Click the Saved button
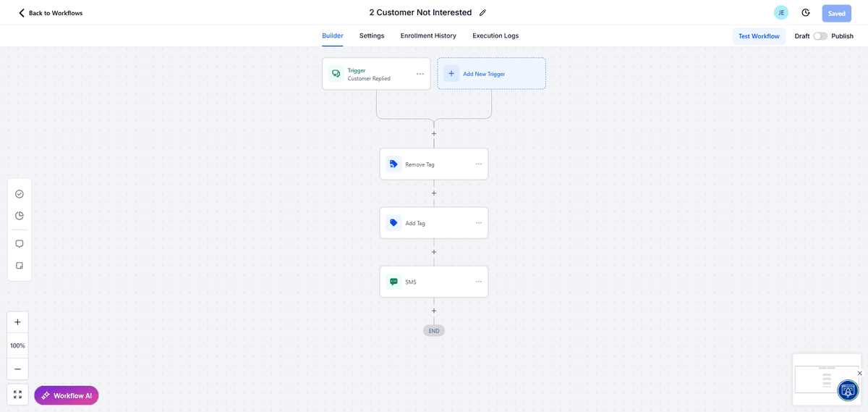 [x=836, y=13]
